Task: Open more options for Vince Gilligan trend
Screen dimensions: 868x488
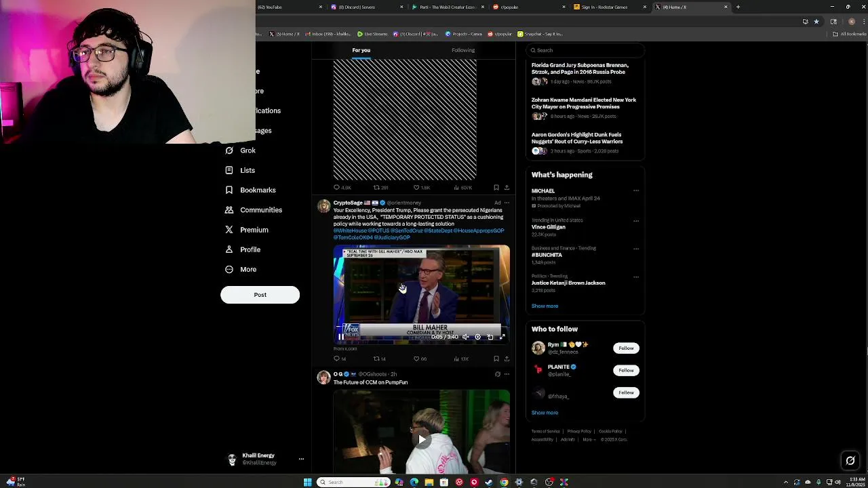Action: click(x=636, y=221)
